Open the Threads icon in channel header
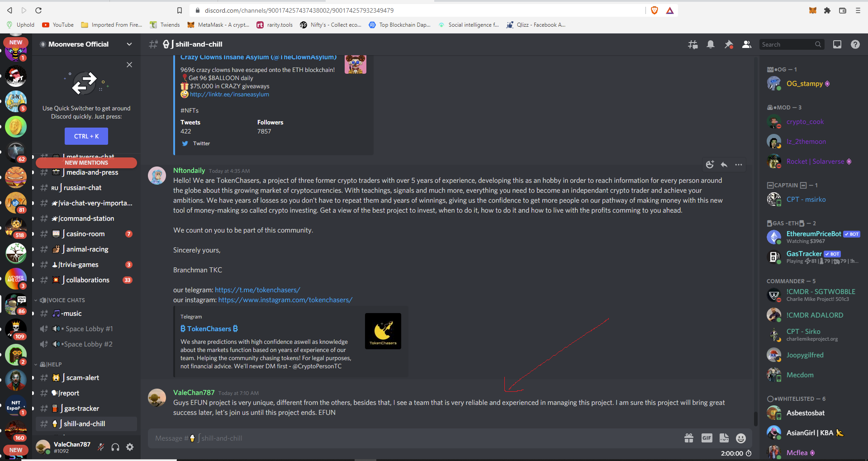The width and height of the screenshot is (868, 461). (x=693, y=44)
